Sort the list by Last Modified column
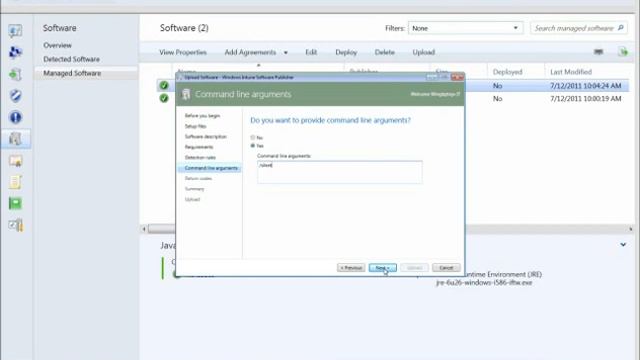640x360 pixels. point(571,72)
